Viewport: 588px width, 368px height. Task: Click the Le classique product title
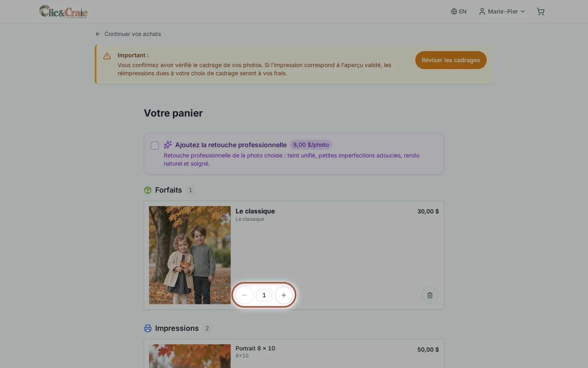click(x=255, y=211)
